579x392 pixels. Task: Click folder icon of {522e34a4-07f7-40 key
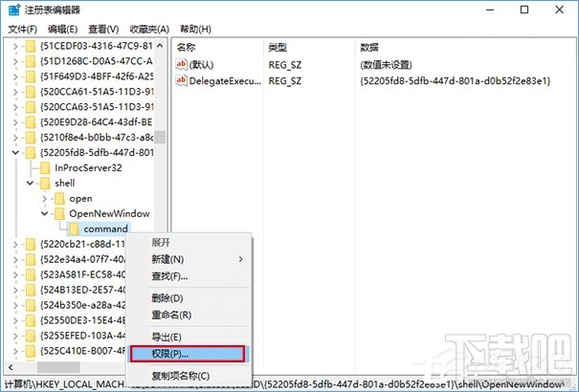click(x=31, y=260)
